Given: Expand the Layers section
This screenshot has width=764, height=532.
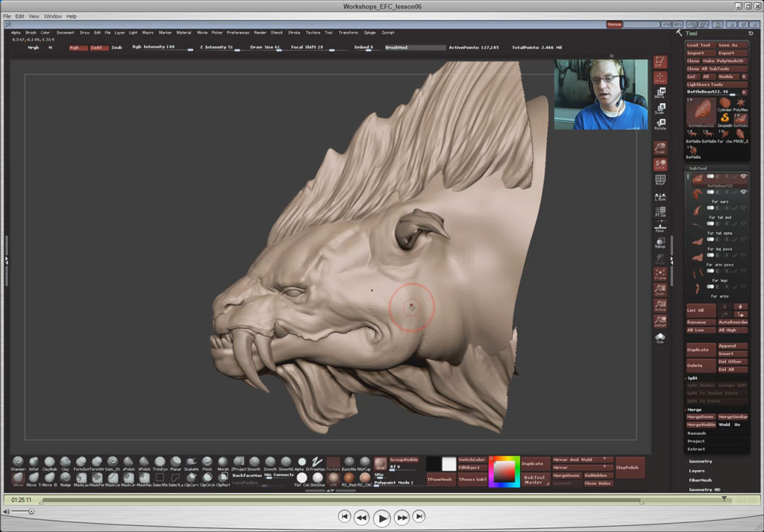Looking at the screenshot, I should tap(697, 471).
